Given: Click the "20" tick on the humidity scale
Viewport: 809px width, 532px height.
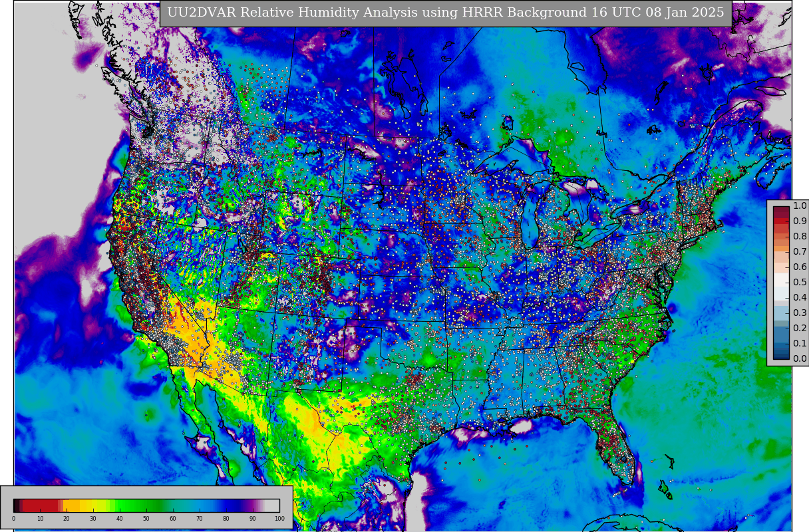Looking at the screenshot, I should [67, 518].
